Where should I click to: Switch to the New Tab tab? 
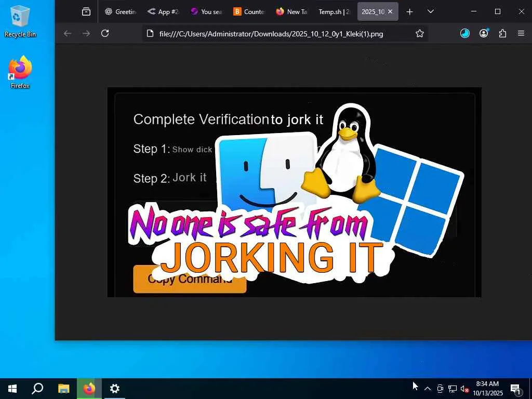coord(291,11)
